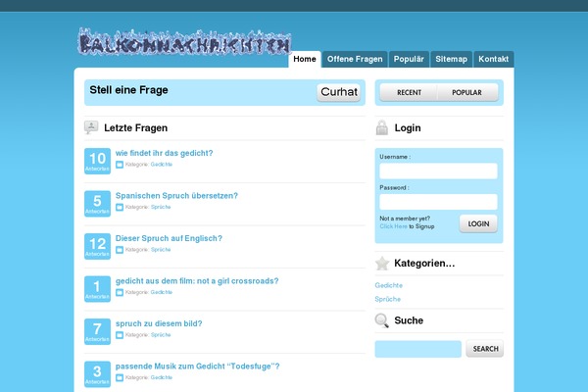Click Gedichte category under the crossroads film question
This screenshot has width=588, height=392.
tap(162, 292)
